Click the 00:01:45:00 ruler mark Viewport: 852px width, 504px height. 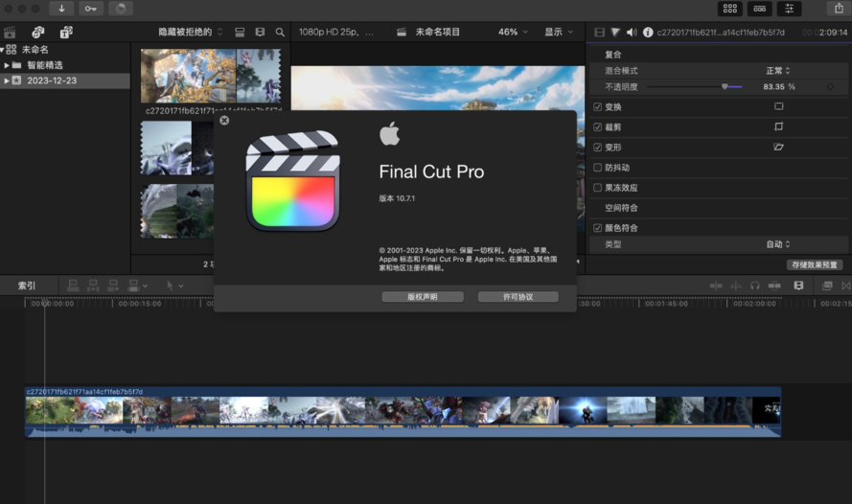[x=666, y=304]
